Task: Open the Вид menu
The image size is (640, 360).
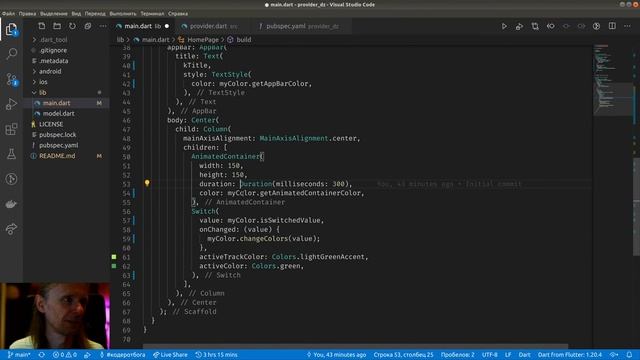Action: point(76,13)
